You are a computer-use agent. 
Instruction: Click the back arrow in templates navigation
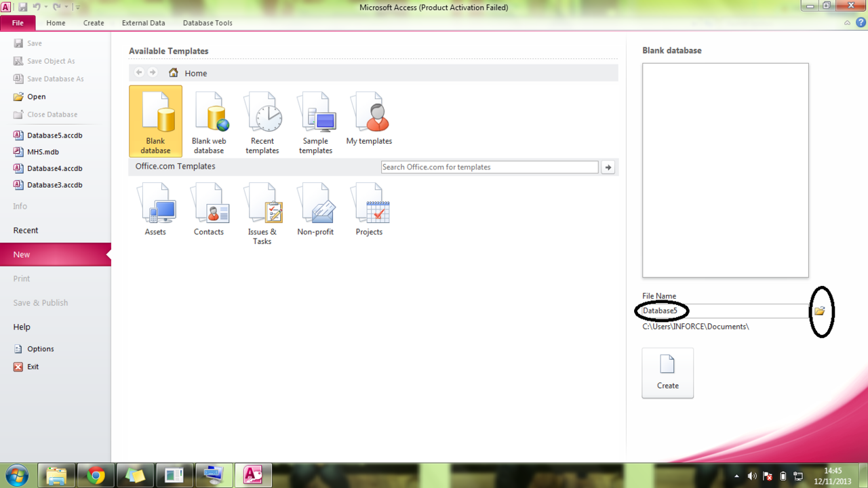[139, 73]
